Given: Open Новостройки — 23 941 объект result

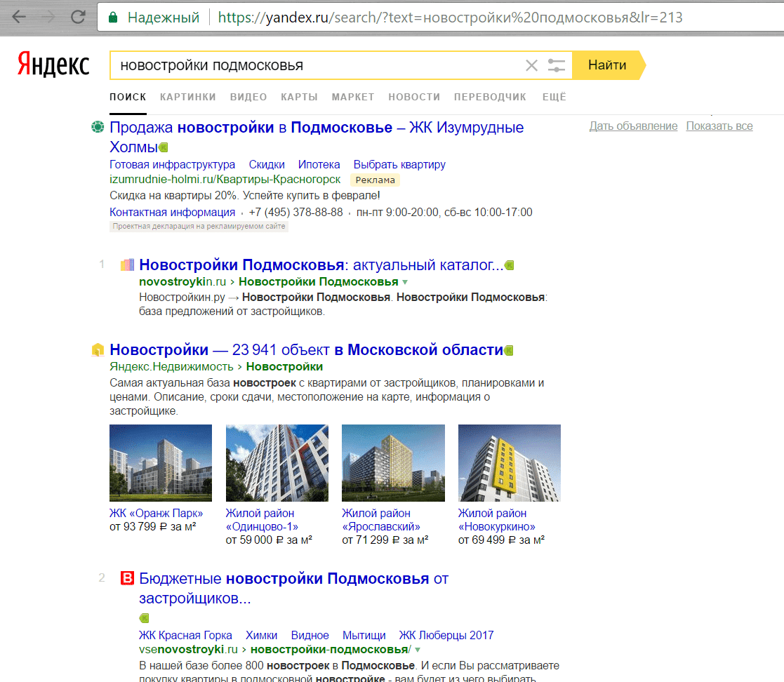Looking at the screenshot, I should pyautogui.click(x=306, y=349).
